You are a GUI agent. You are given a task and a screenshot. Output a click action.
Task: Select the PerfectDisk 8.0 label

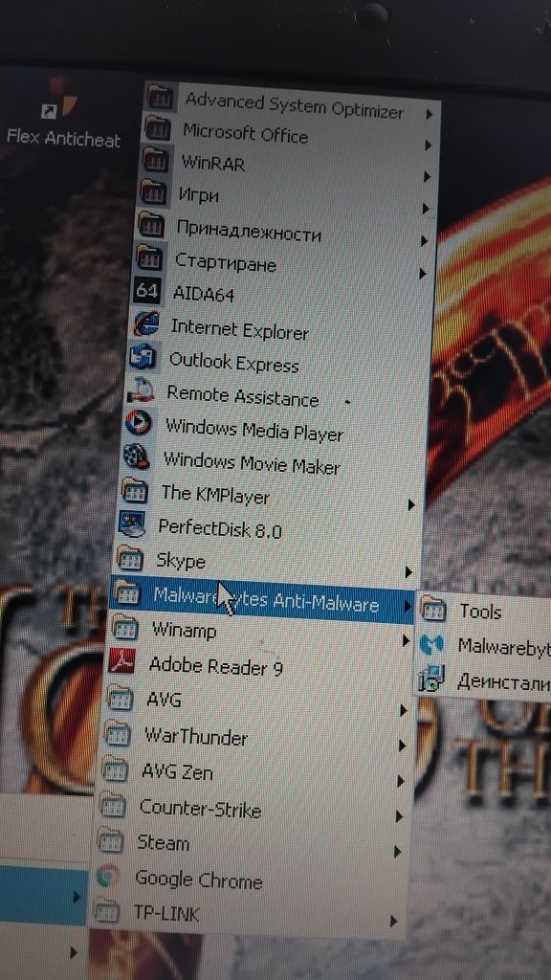[220, 528]
